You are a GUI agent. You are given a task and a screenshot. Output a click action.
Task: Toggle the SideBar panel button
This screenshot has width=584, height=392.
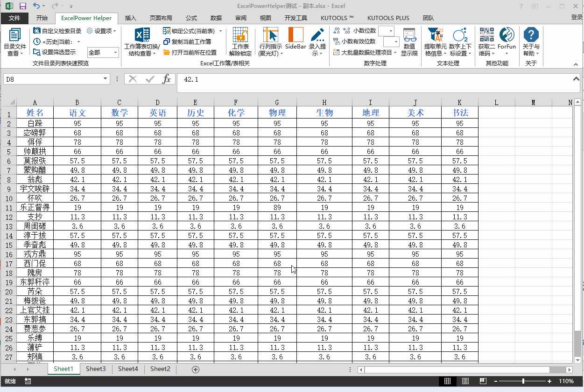[x=296, y=38]
